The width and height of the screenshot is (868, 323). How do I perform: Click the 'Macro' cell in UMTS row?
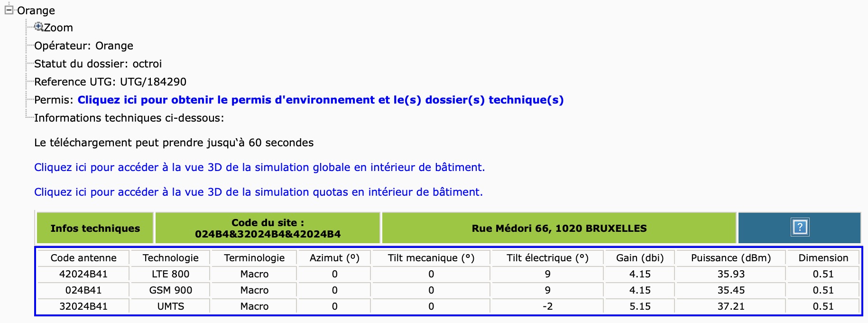coord(254,306)
